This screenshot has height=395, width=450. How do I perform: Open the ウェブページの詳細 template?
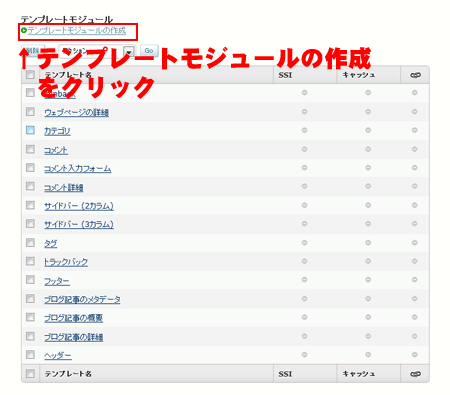point(77,113)
